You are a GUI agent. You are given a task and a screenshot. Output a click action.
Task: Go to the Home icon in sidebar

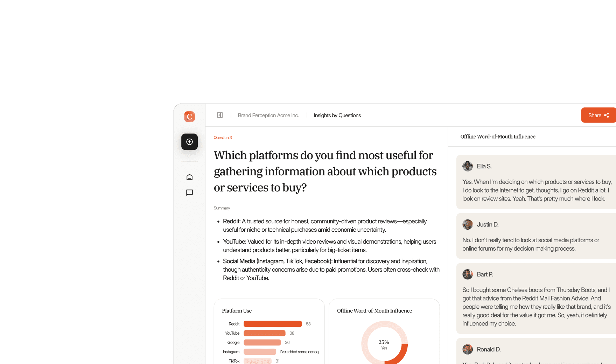[189, 177]
